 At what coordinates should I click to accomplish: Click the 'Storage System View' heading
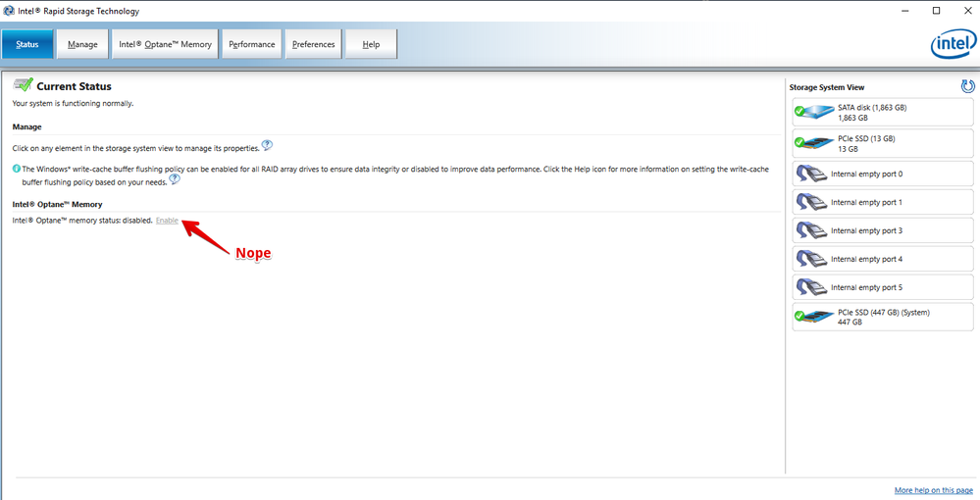coord(827,87)
